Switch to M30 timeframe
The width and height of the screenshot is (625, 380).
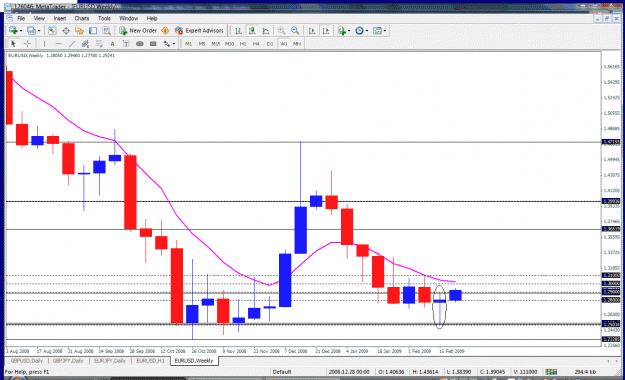pos(229,44)
